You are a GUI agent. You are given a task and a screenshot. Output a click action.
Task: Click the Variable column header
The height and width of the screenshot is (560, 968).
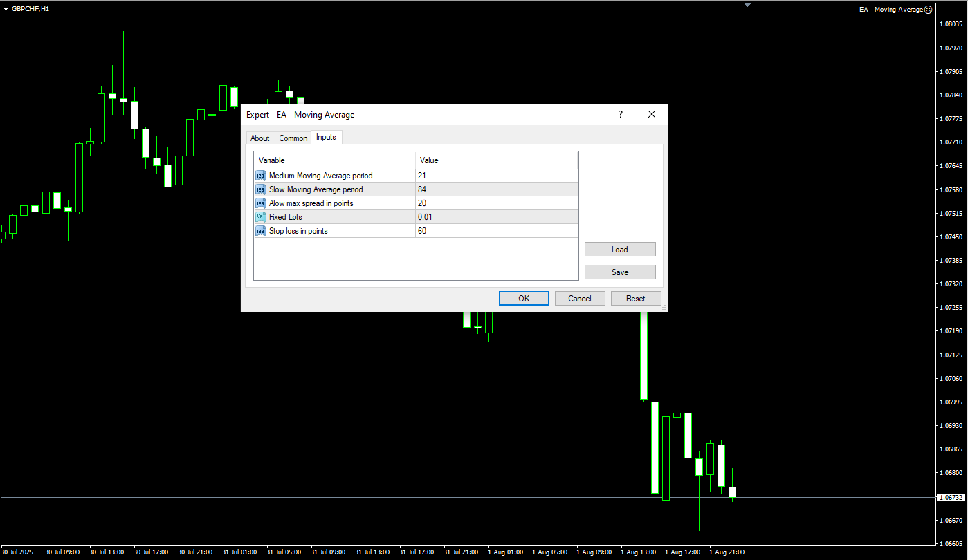(335, 160)
